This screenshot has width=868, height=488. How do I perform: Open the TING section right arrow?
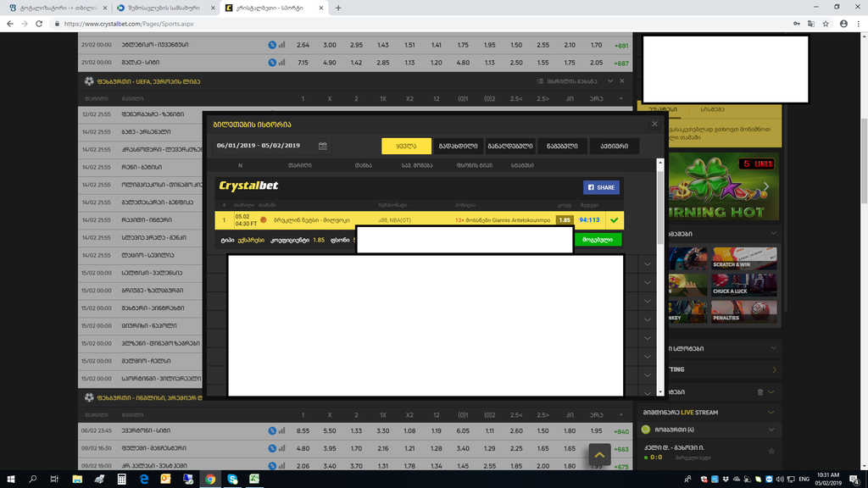tap(774, 369)
